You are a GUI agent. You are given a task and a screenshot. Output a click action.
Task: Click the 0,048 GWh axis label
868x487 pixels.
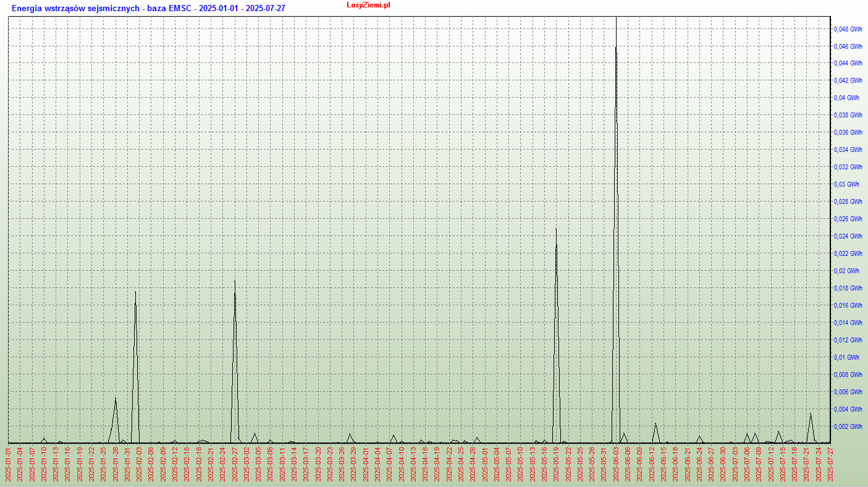[x=848, y=29]
